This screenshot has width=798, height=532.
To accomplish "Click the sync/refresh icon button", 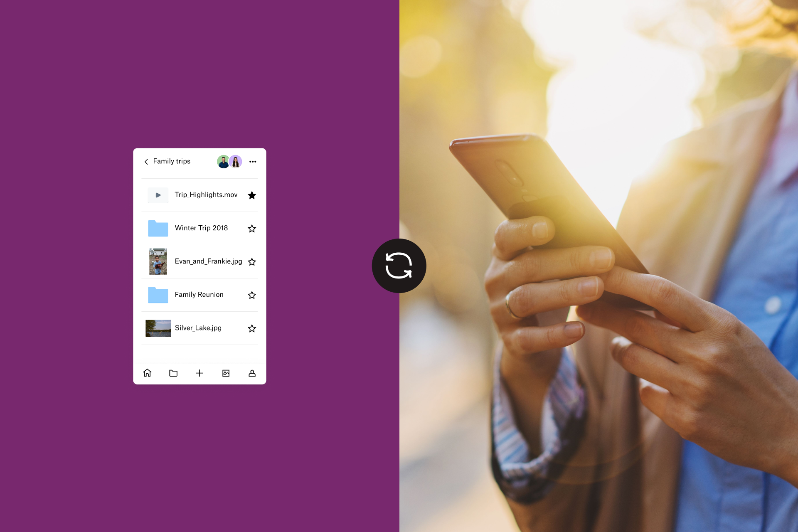I will click(399, 266).
